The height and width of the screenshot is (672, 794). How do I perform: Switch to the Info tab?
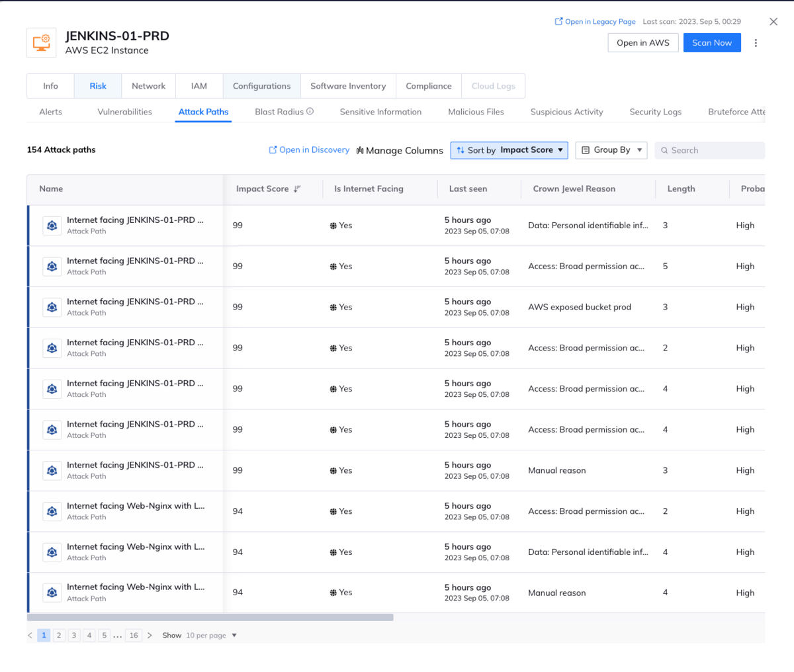coord(50,86)
